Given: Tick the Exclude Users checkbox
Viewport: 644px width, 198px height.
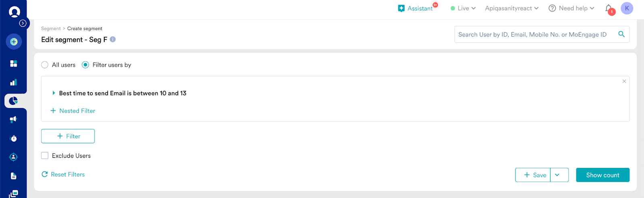Looking at the screenshot, I should (x=45, y=156).
